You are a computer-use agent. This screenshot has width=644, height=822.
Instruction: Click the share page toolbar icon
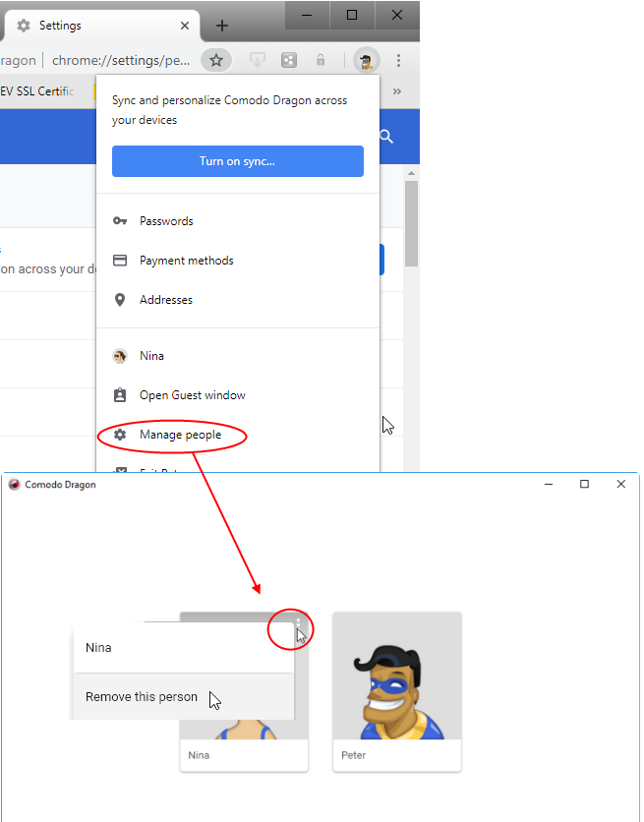[x=289, y=60]
